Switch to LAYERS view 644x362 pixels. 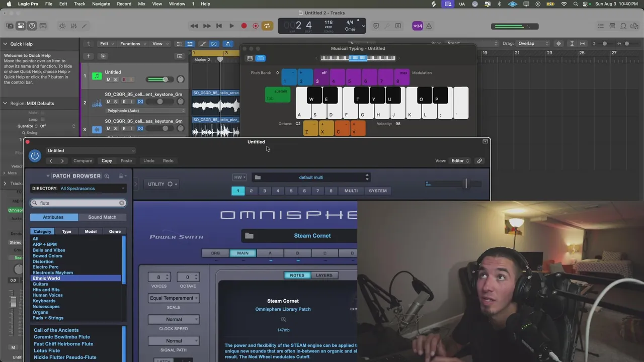click(x=324, y=276)
